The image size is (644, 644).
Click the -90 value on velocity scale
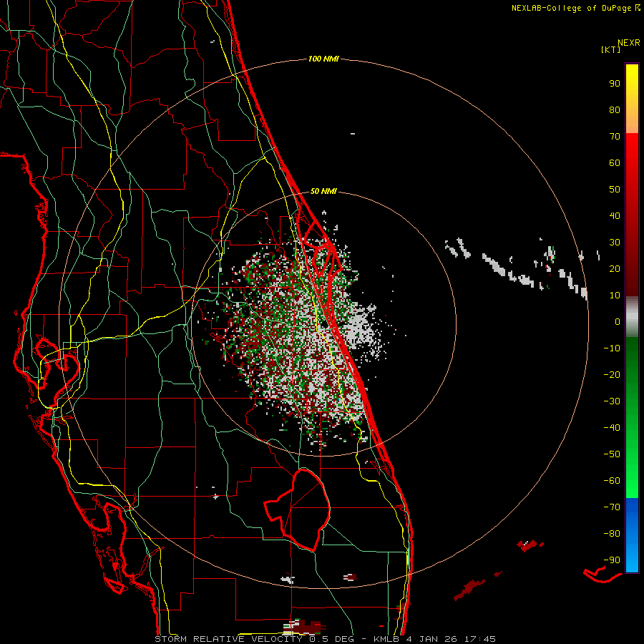pyautogui.click(x=612, y=560)
